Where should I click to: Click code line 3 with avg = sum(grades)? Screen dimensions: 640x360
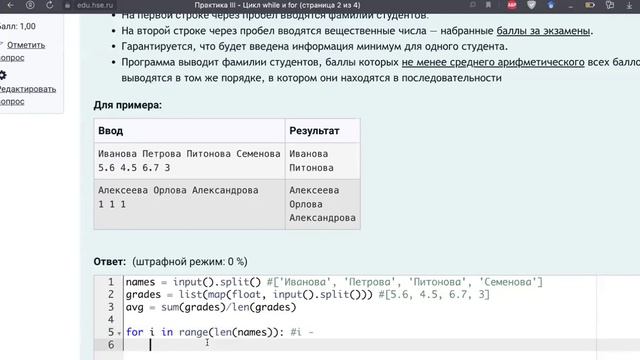211,307
